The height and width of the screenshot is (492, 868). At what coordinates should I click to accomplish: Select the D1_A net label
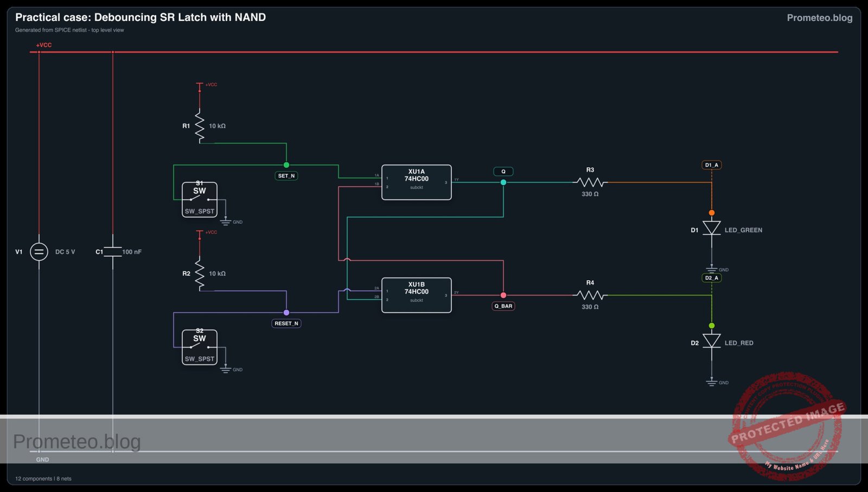712,165
